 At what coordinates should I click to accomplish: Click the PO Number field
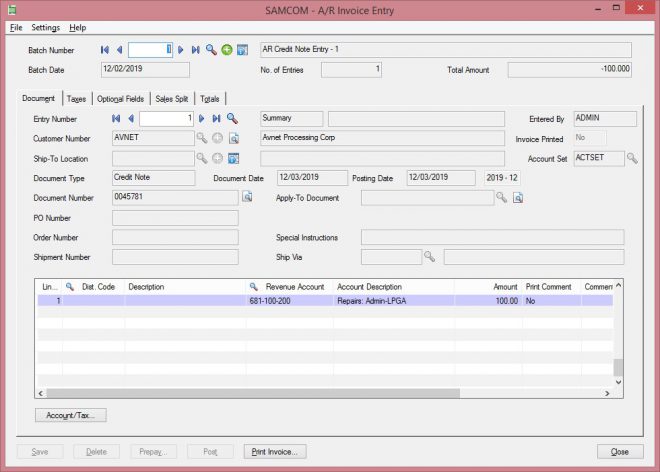(x=175, y=218)
